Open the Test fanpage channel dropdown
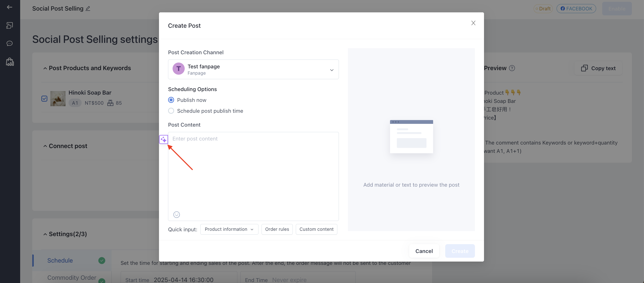This screenshot has width=644, height=283. pyautogui.click(x=253, y=69)
